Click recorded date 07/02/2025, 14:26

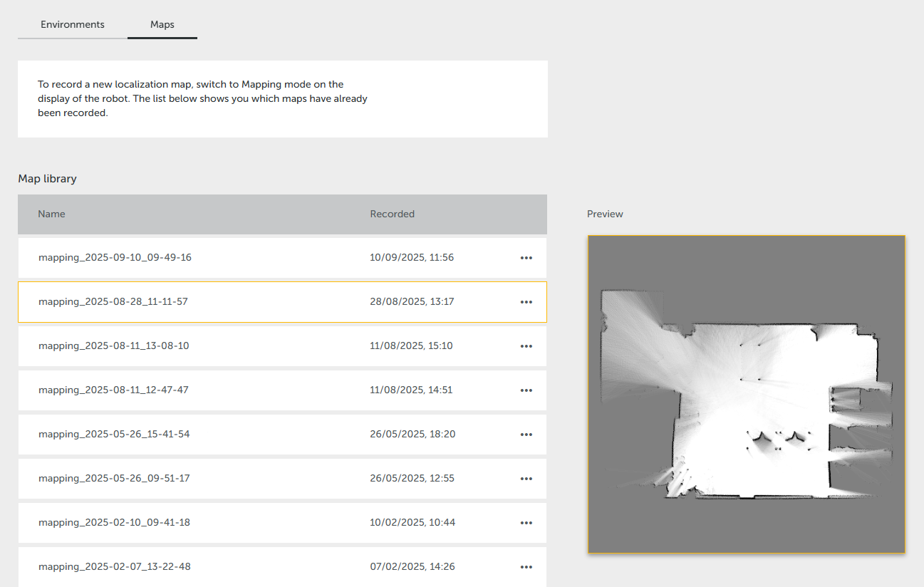[412, 567]
